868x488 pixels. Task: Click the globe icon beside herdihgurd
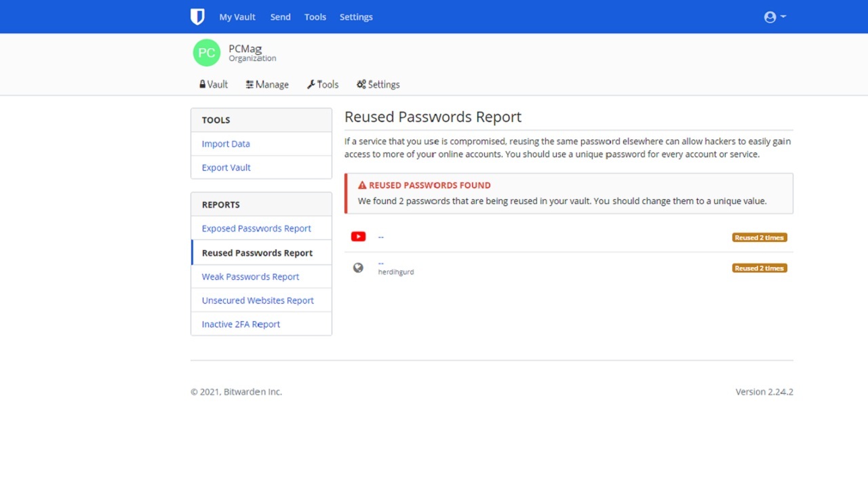[358, 267]
